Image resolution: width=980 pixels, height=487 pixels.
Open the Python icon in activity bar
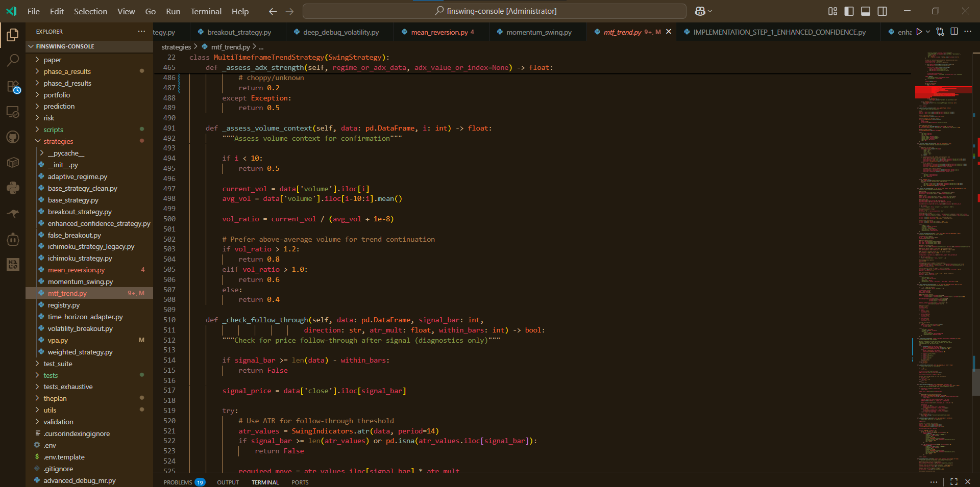(13, 188)
